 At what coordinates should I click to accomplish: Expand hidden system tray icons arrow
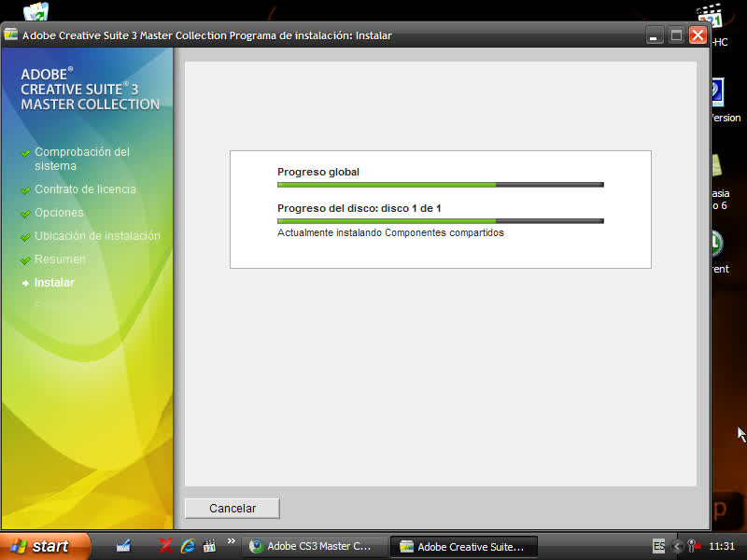[676, 546]
